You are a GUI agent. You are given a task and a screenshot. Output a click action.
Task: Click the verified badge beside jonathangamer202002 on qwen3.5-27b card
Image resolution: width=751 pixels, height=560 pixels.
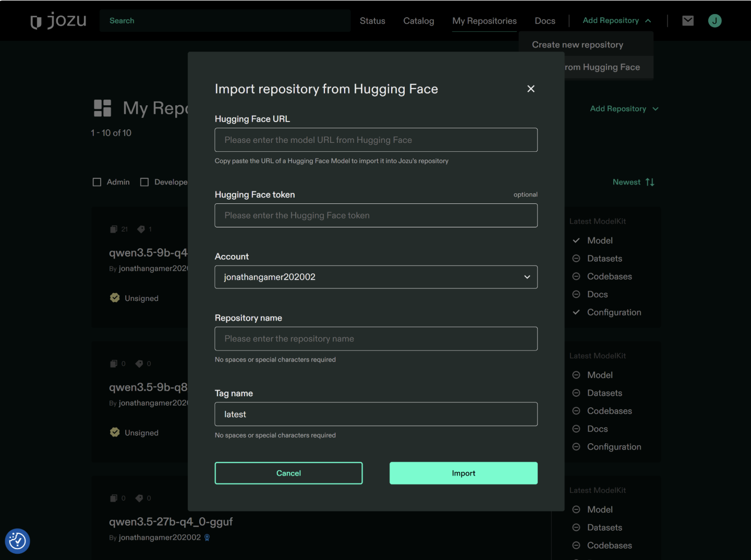pos(207,538)
